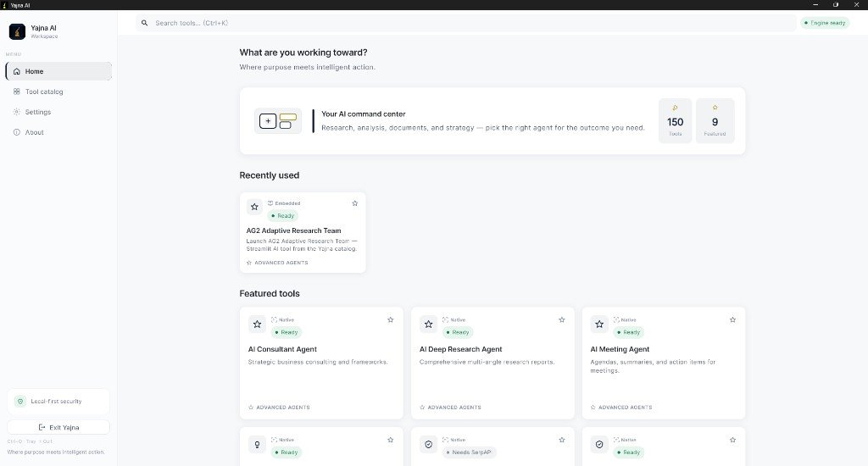Click ADVANCED AGENTS tag on AI Consultant Agent

click(279, 408)
